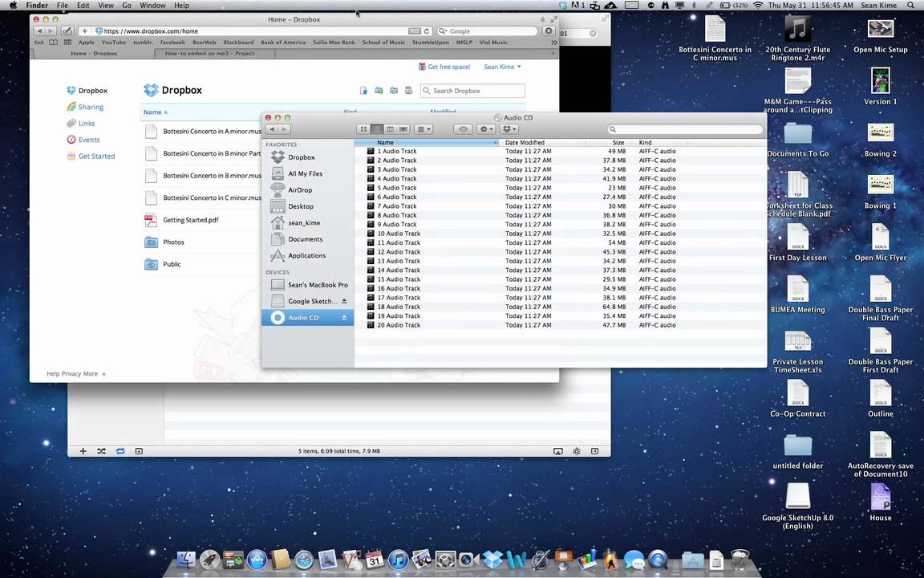
Task: Open the Sean Kime account dropdown
Action: (502, 67)
